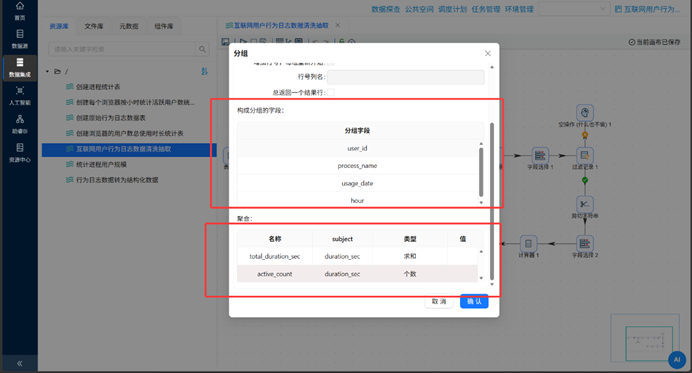692x373 pixels.
Task: Click the run (play) icon in canvas toolbar
Action: point(243,41)
